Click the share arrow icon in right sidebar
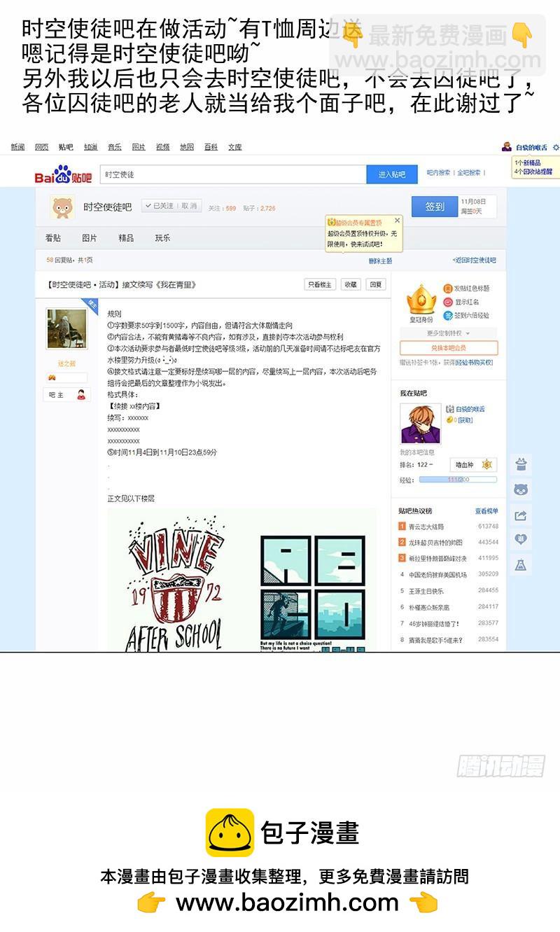560x932 pixels. 520,515
